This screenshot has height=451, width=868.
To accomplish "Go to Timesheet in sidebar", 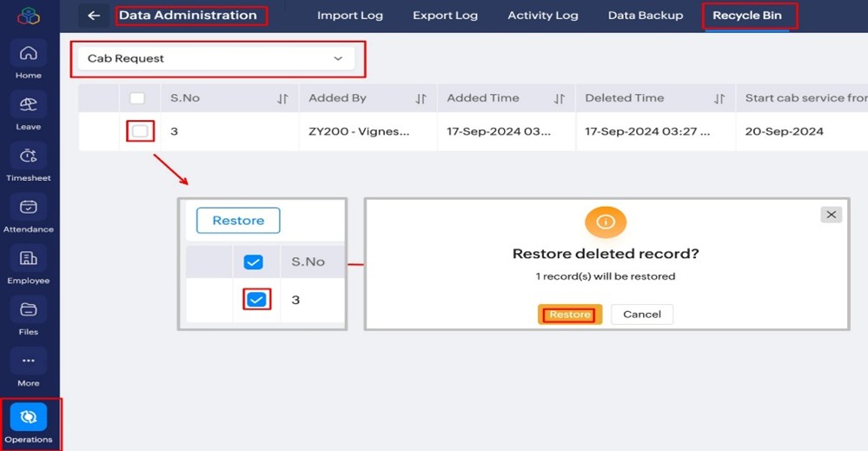I will click(28, 156).
